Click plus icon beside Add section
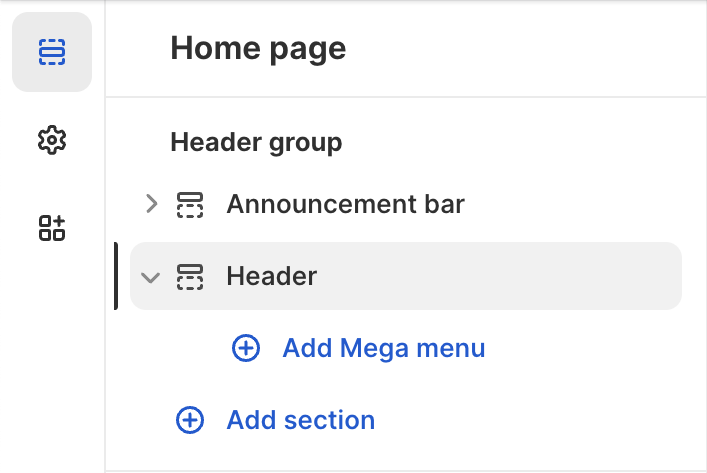The image size is (707, 473). point(190,420)
